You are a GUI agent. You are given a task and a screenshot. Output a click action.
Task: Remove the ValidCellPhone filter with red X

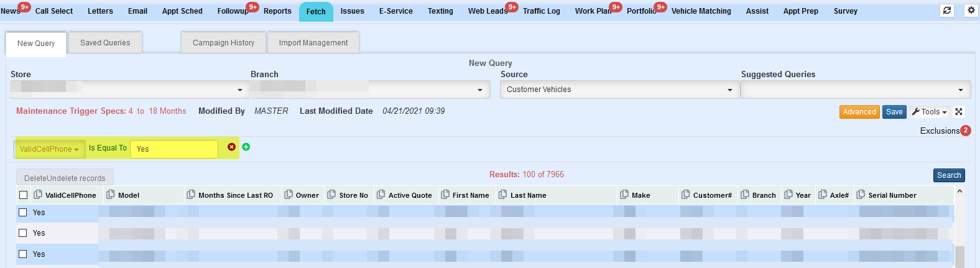[x=231, y=147]
